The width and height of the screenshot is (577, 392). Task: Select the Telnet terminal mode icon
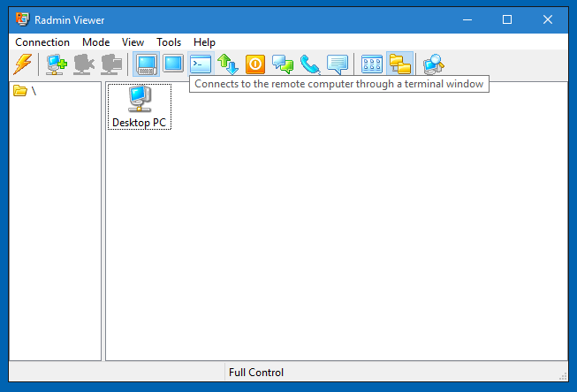coord(201,64)
